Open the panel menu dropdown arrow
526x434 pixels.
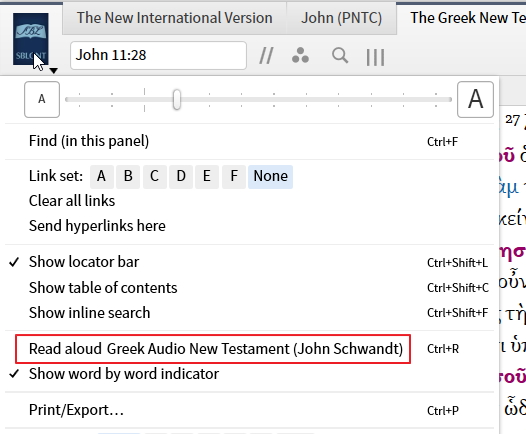(x=53, y=70)
